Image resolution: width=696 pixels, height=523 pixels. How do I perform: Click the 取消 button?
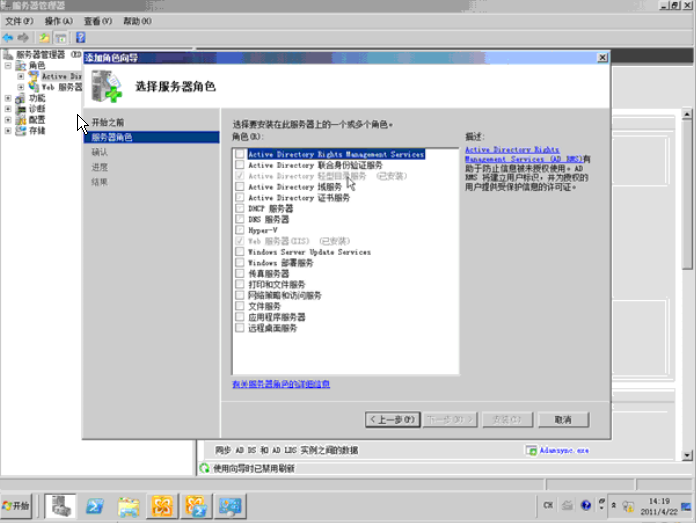(564, 420)
